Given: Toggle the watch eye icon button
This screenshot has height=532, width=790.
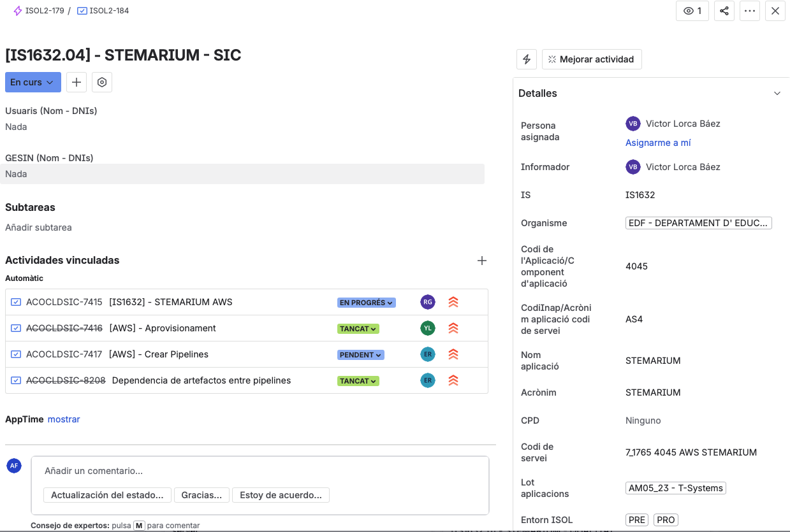Looking at the screenshot, I should (x=692, y=11).
